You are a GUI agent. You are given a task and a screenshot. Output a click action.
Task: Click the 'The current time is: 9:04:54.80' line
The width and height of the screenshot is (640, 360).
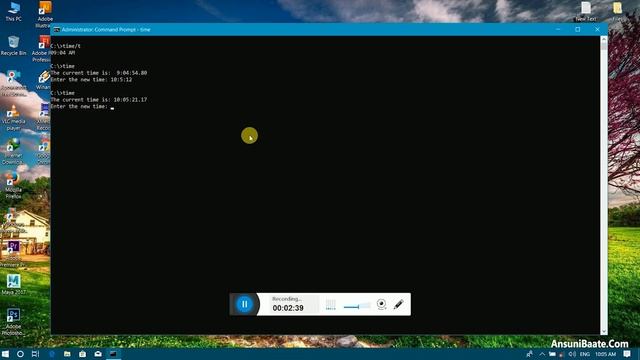pos(99,73)
